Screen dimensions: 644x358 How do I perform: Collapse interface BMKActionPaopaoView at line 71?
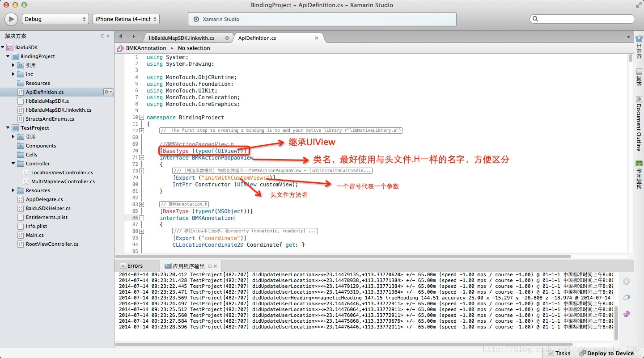141,158
